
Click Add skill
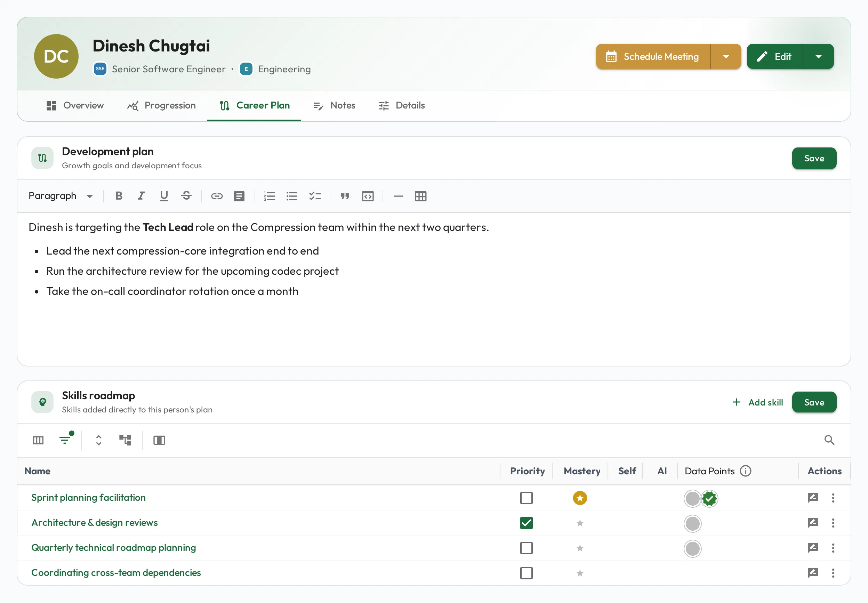(758, 402)
